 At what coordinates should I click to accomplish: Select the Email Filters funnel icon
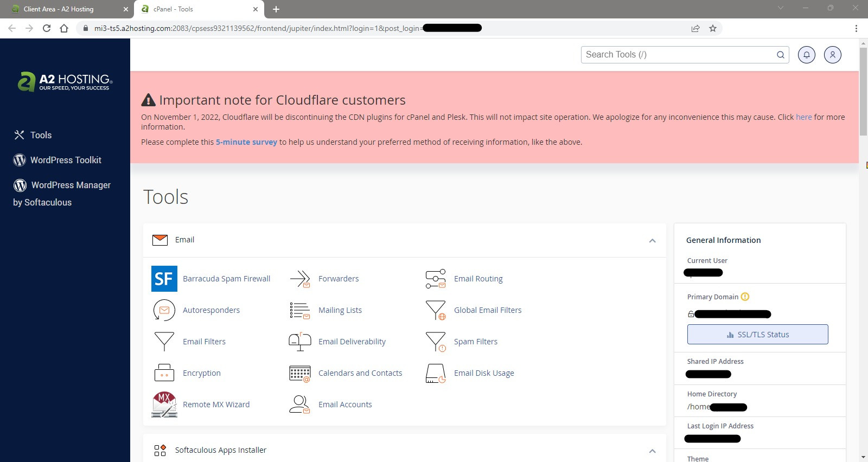point(164,342)
